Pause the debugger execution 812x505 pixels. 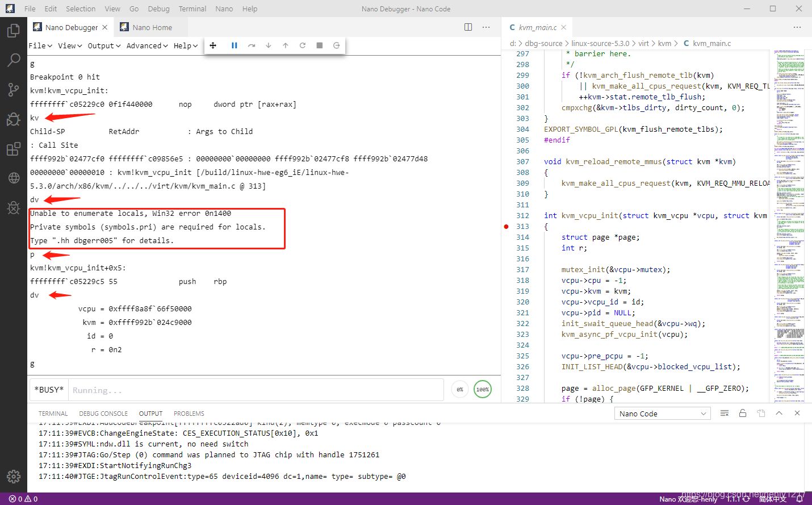tap(234, 45)
